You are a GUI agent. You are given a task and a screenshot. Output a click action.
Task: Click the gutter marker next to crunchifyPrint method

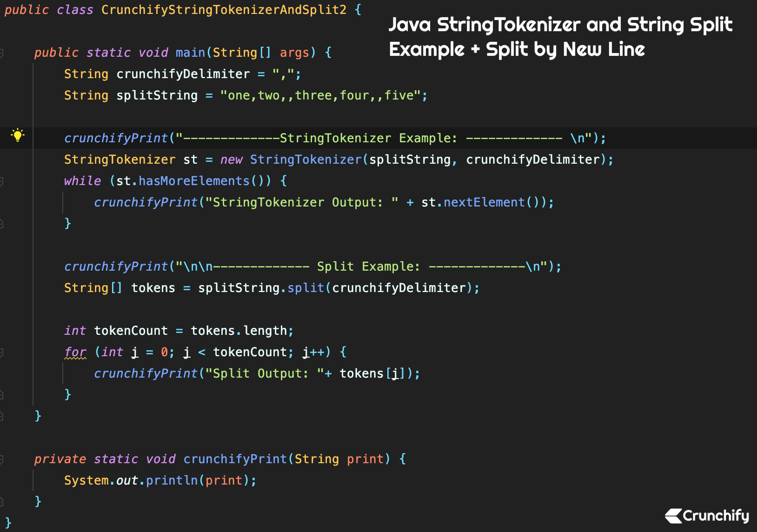3,459
